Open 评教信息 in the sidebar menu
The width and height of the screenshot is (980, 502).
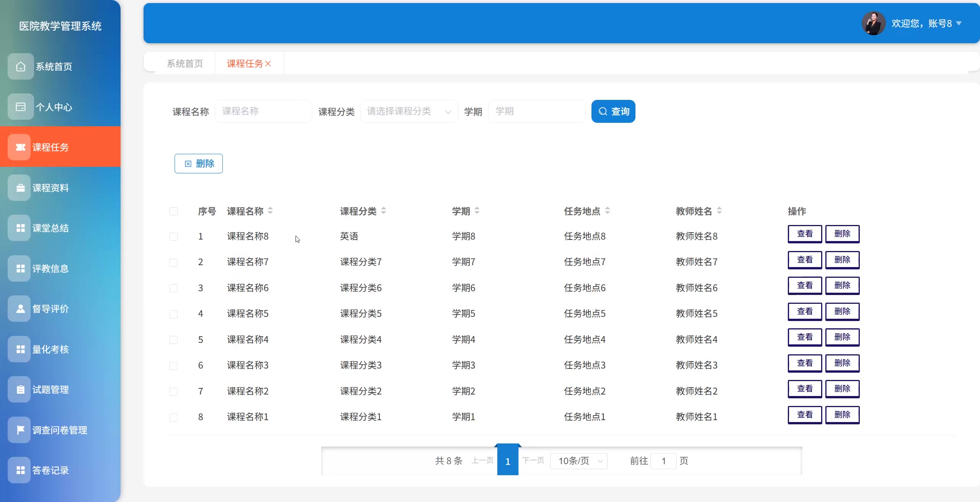(50, 269)
